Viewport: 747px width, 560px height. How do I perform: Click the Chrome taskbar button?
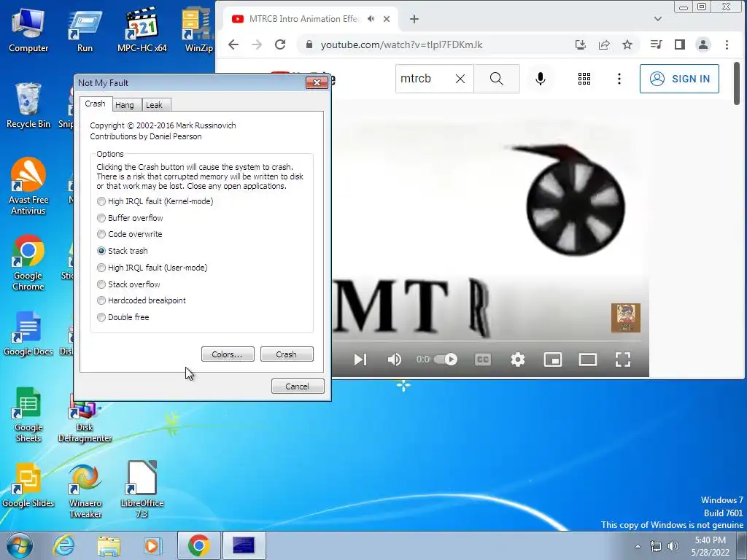pyautogui.click(x=198, y=545)
